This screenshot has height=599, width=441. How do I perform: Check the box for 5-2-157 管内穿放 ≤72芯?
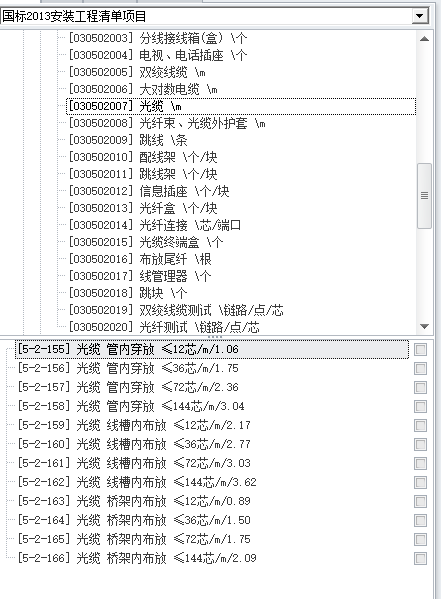[x=420, y=388]
